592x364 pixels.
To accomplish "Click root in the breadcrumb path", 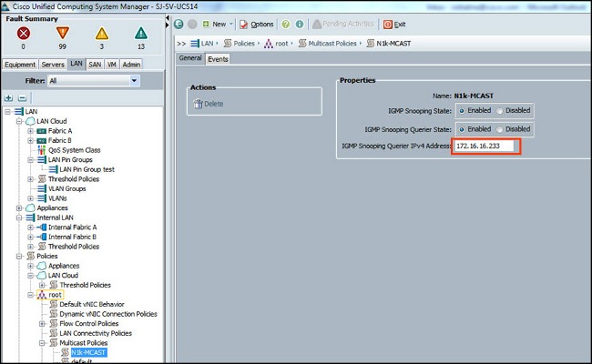I will pyautogui.click(x=281, y=44).
